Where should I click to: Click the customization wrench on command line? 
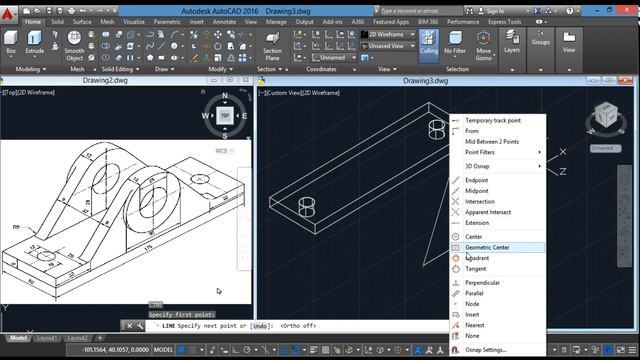pyautogui.click(x=140, y=326)
